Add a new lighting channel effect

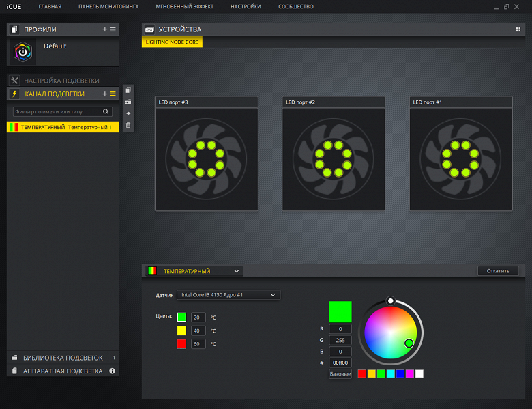click(105, 94)
